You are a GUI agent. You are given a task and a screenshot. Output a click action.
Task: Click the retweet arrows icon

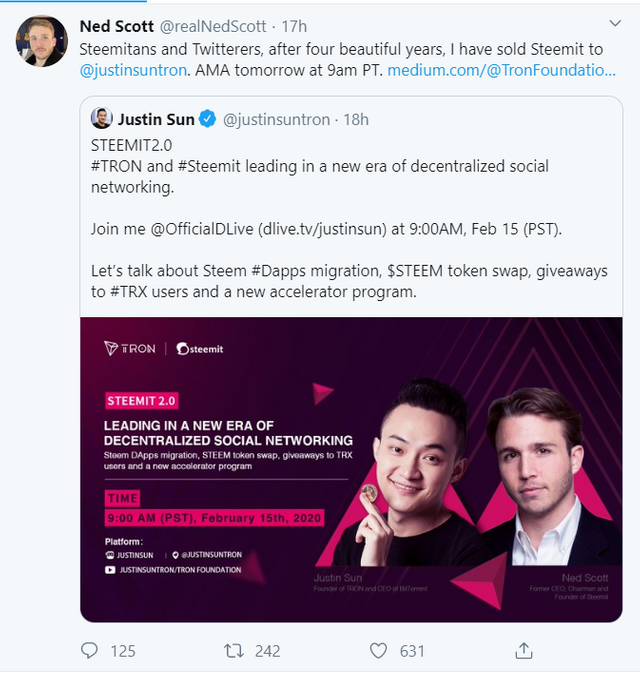[234, 651]
